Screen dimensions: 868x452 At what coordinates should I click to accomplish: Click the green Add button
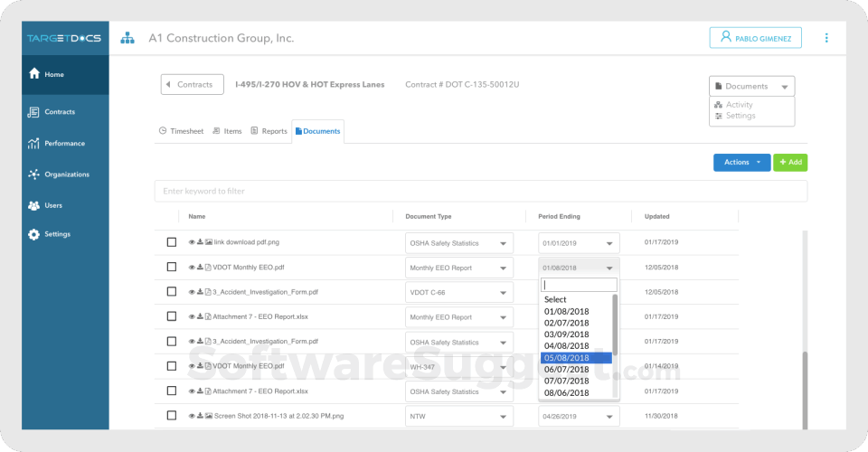789,163
